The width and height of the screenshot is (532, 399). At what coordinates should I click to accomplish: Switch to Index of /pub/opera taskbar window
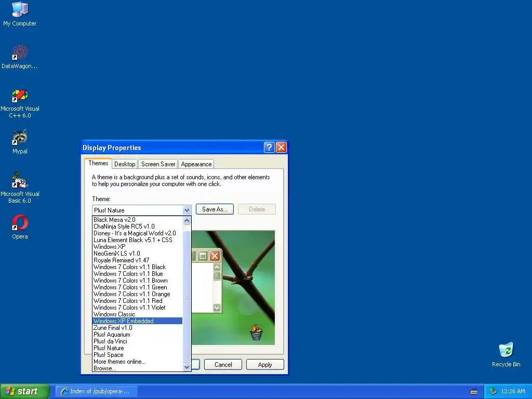tap(96, 391)
